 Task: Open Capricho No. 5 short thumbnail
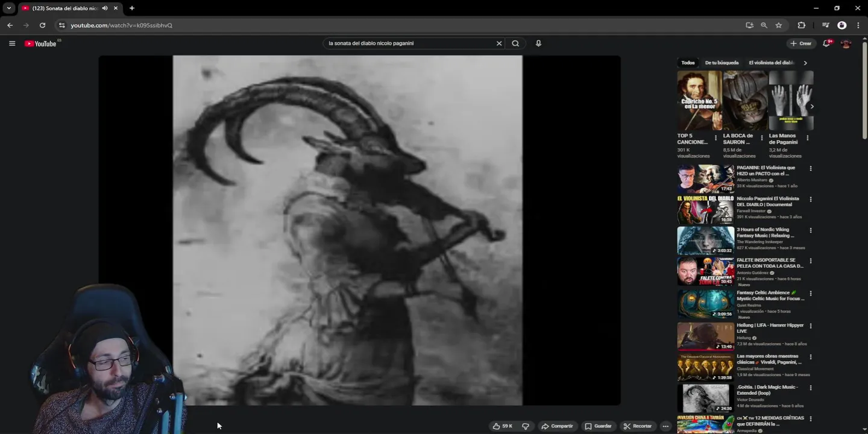pyautogui.click(x=699, y=101)
